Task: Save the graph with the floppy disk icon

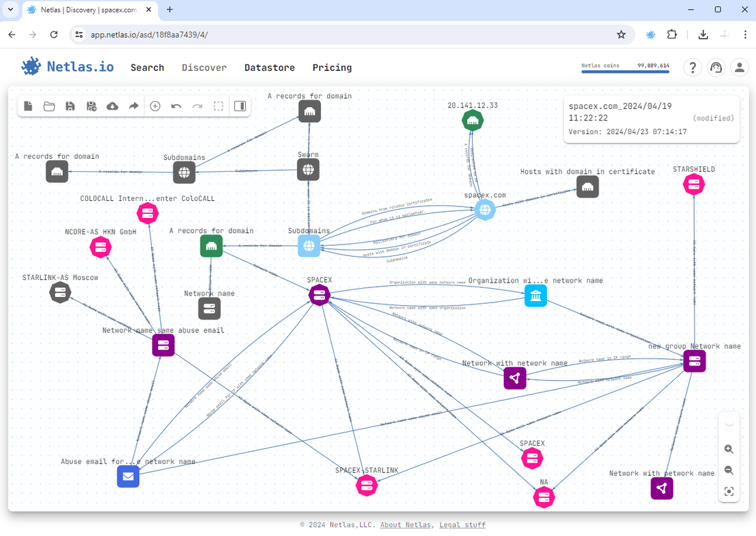Action: (x=70, y=106)
